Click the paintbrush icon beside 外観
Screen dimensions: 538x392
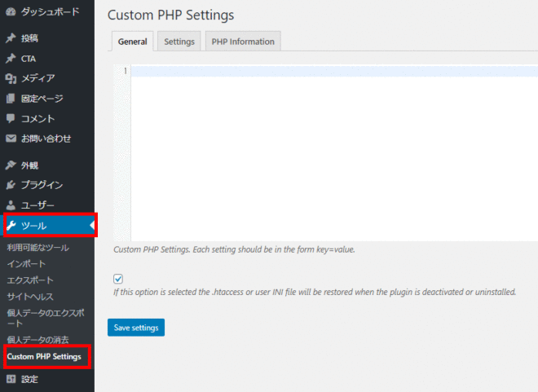[x=11, y=165]
